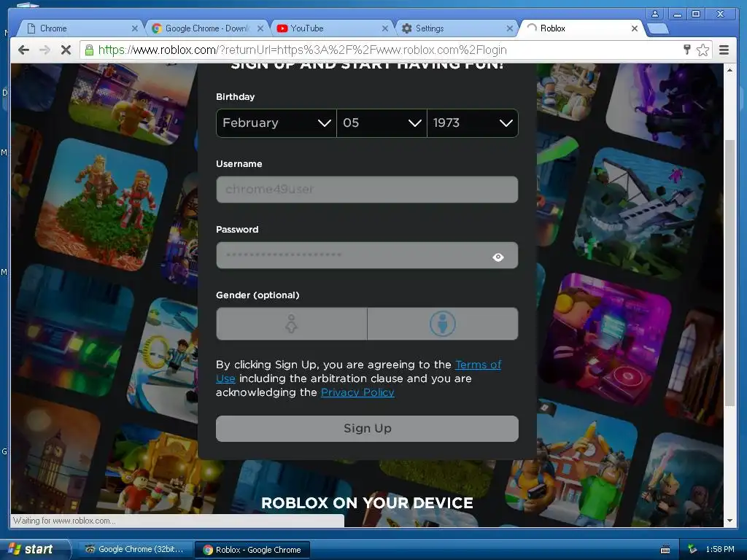Click the Username input field

tap(368, 190)
